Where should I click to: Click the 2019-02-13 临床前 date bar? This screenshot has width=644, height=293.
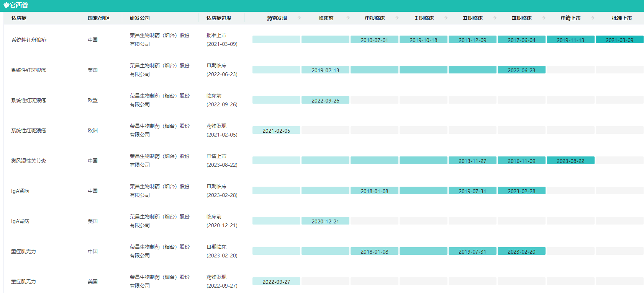[325, 70]
